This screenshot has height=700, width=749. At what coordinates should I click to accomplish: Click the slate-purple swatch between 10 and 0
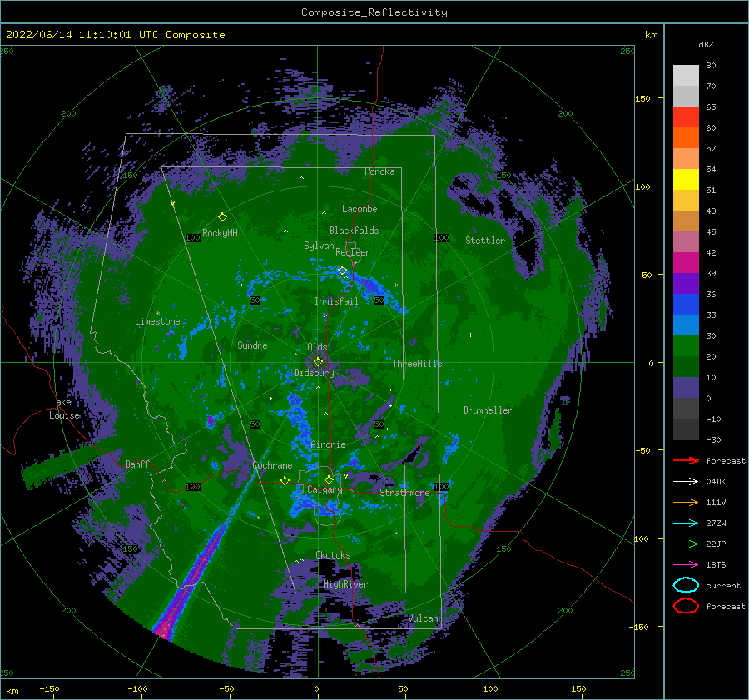[x=686, y=388]
